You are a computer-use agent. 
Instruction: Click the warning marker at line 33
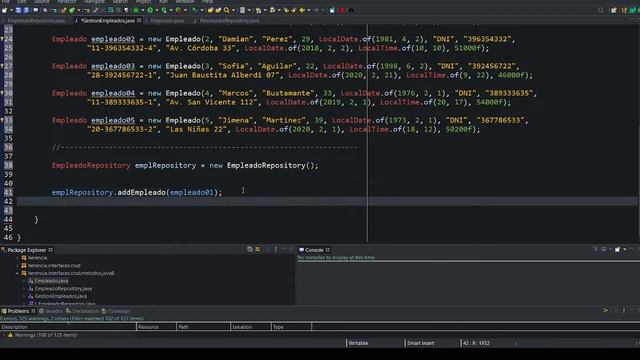pyautogui.click(x=2, y=120)
